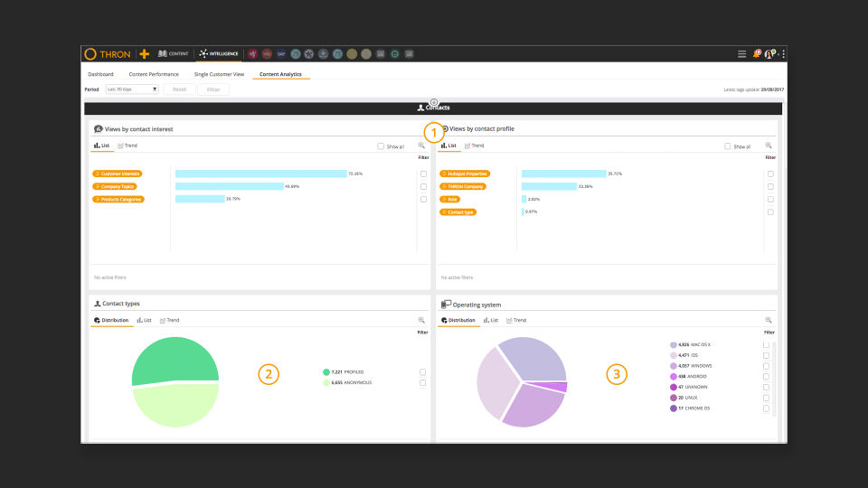Open the SAP connector icon in toolbar
Viewport: 868px width, 488px height.
pos(281,53)
